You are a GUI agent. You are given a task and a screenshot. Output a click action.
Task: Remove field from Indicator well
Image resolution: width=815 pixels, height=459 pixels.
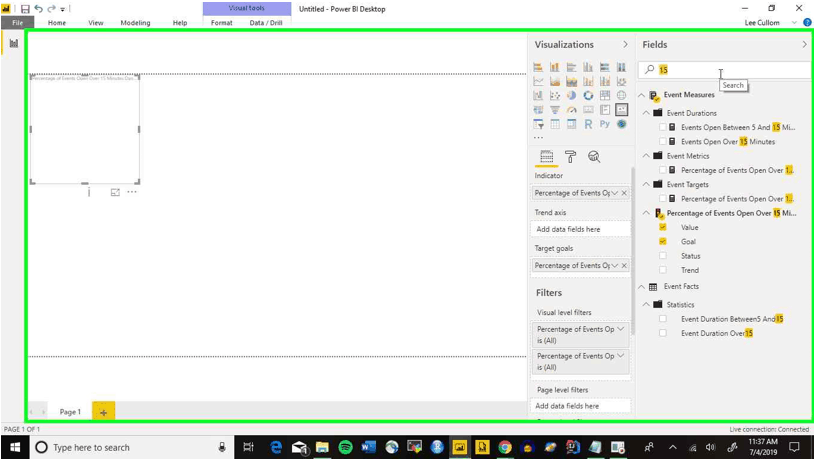(624, 193)
